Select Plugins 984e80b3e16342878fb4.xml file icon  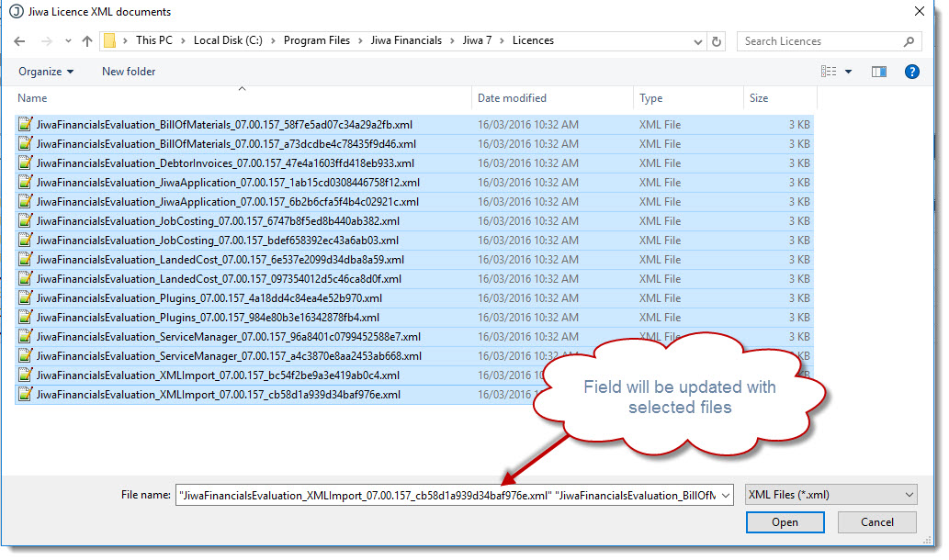click(25, 317)
